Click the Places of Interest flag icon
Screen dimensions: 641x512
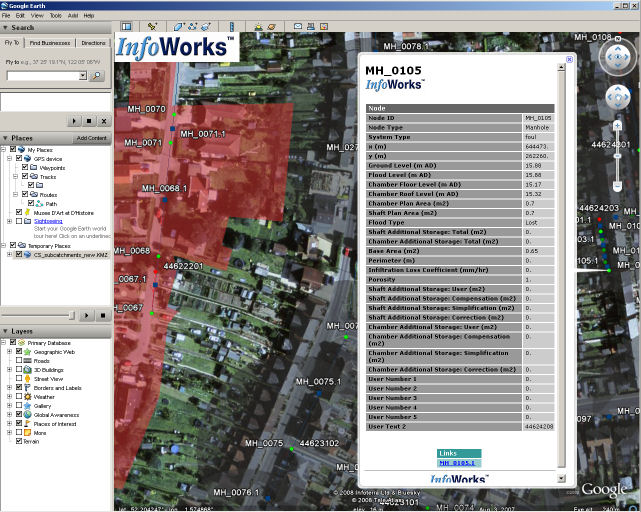[27, 424]
